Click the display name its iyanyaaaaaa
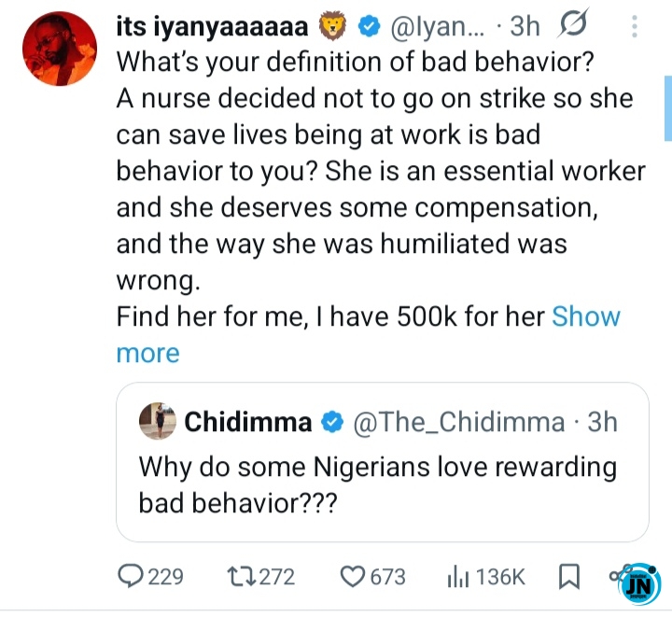The width and height of the screenshot is (672, 617). pos(212,26)
